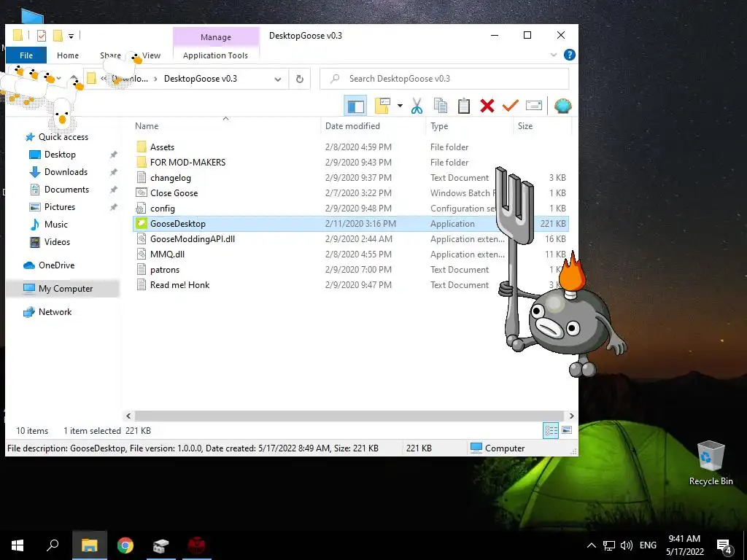Click the Properties icon in the quick access toolbar

(x=42, y=35)
